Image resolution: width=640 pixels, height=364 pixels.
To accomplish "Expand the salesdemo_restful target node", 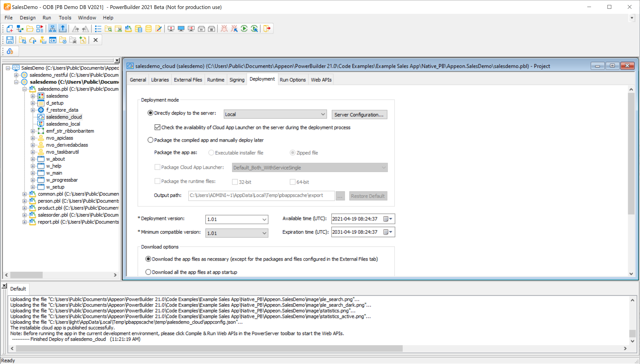I will tap(16, 75).
